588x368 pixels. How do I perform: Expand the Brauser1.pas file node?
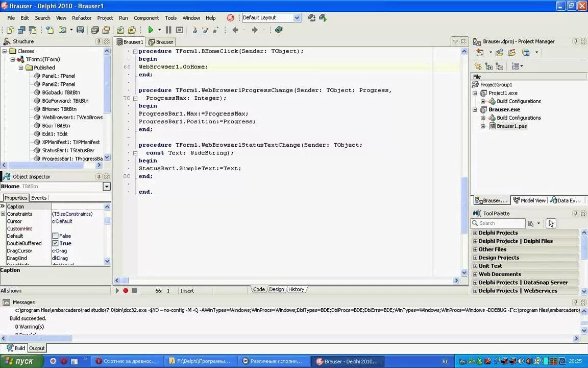(x=483, y=126)
